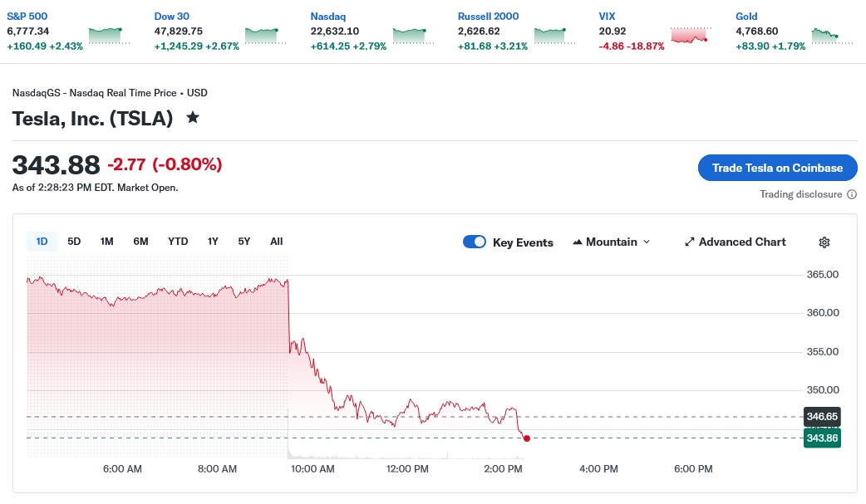Select the 1M chart range
This screenshot has height=504, width=866.
point(106,242)
